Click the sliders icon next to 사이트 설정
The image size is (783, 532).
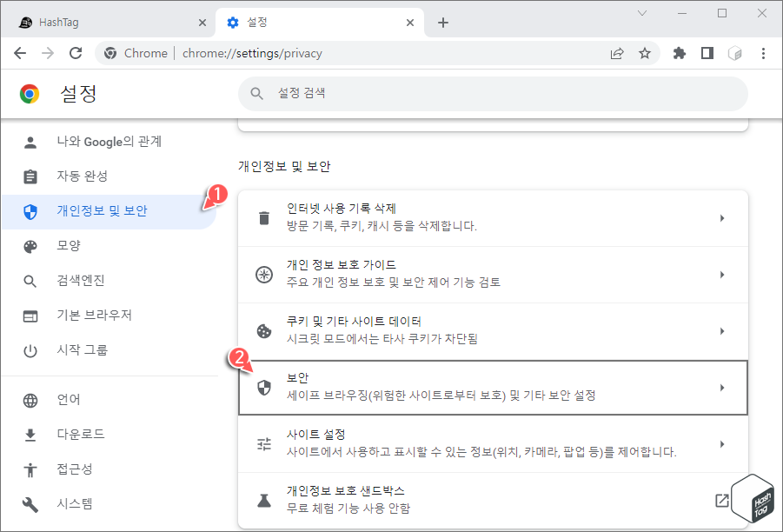264,444
